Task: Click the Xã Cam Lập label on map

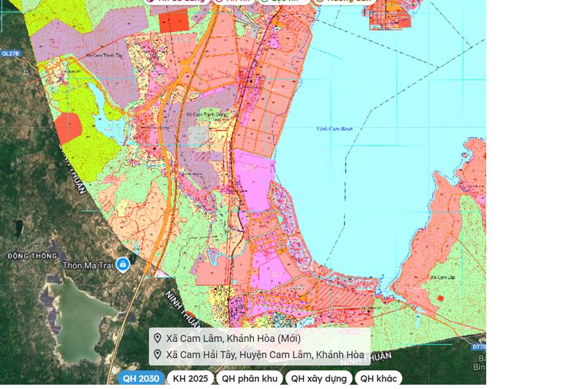Action: 442,277
